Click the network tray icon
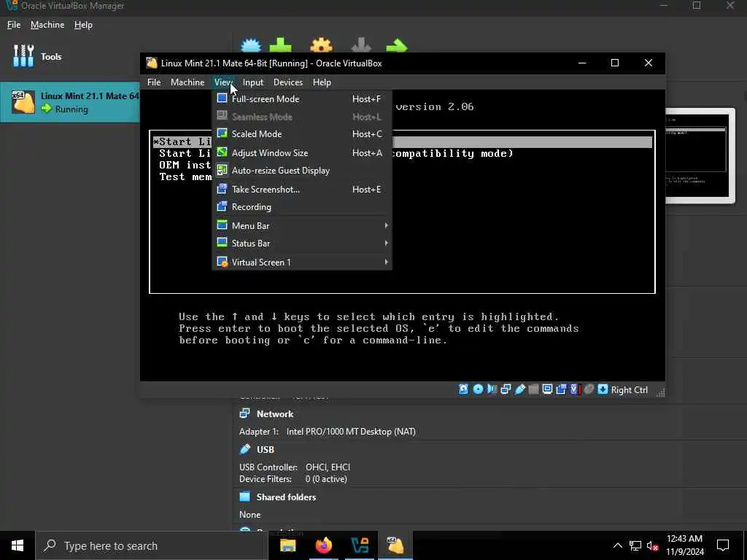The height and width of the screenshot is (560, 747). coord(635,545)
